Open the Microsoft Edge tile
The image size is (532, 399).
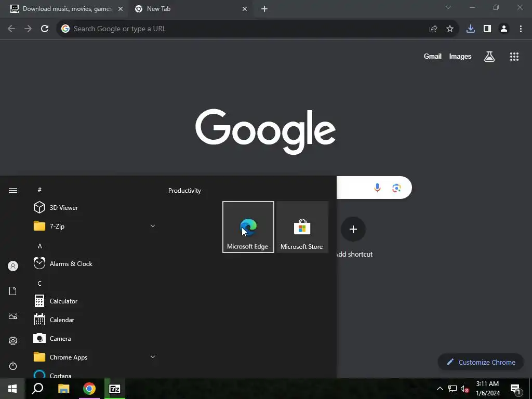(x=248, y=227)
